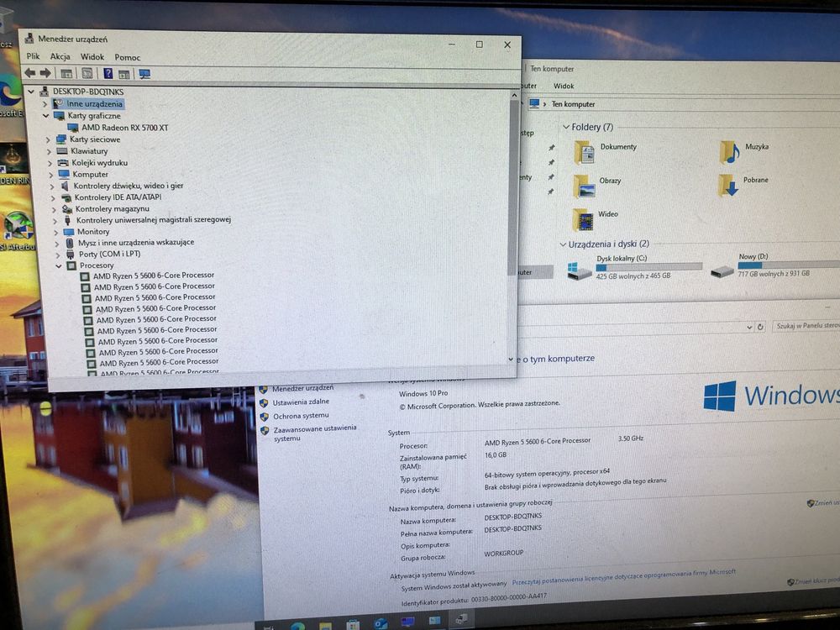
Task: Open Zaawansowane ustawienia systemu link
Action: [315, 433]
